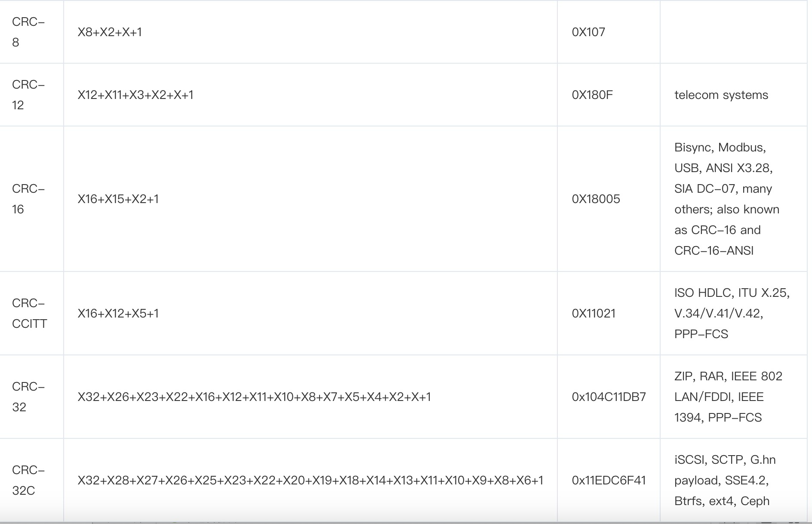The image size is (812, 524).
Task: Select the X16+X12+X5+1 polynomial
Action: 118,313
